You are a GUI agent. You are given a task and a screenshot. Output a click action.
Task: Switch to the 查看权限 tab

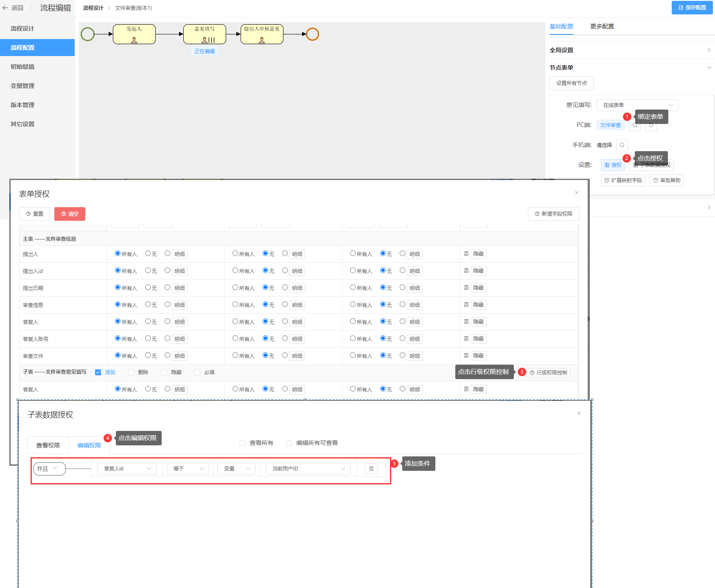48,445
